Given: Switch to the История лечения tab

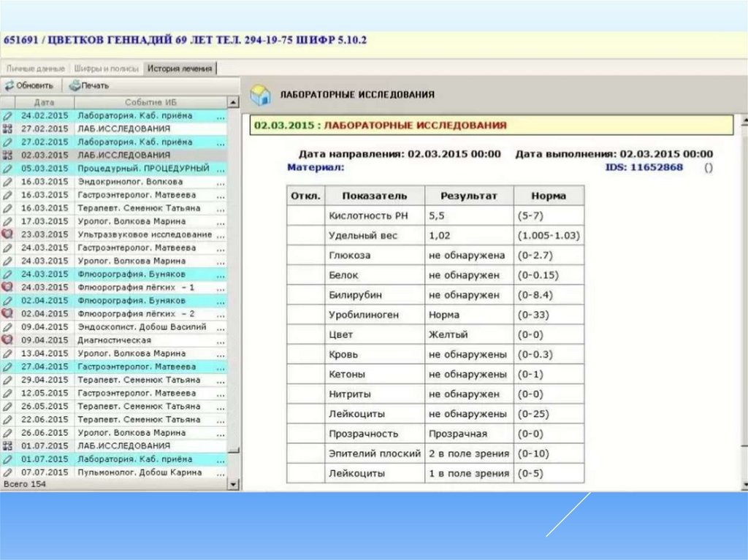Looking at the screenshot, I should click(x=180, y=69).
